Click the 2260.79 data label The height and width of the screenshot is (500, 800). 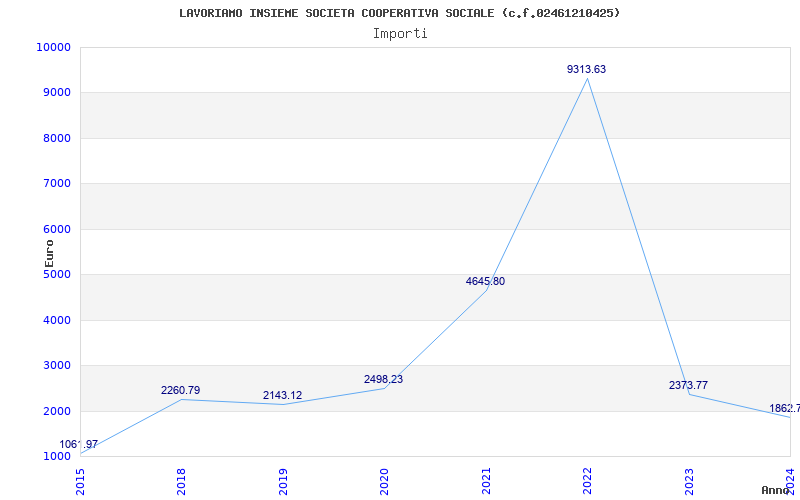tap(181, 390)
